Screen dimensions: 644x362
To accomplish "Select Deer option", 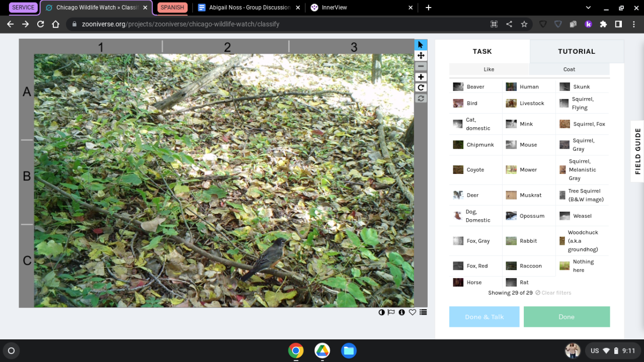I will click(476, 195).
